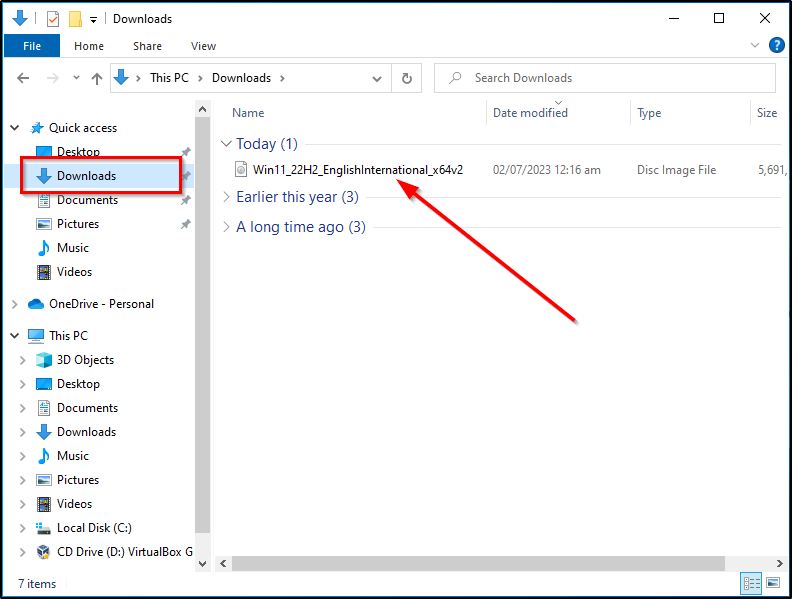Click the Search Downloads box
This screenshot has height=599, width=792.
605,78
